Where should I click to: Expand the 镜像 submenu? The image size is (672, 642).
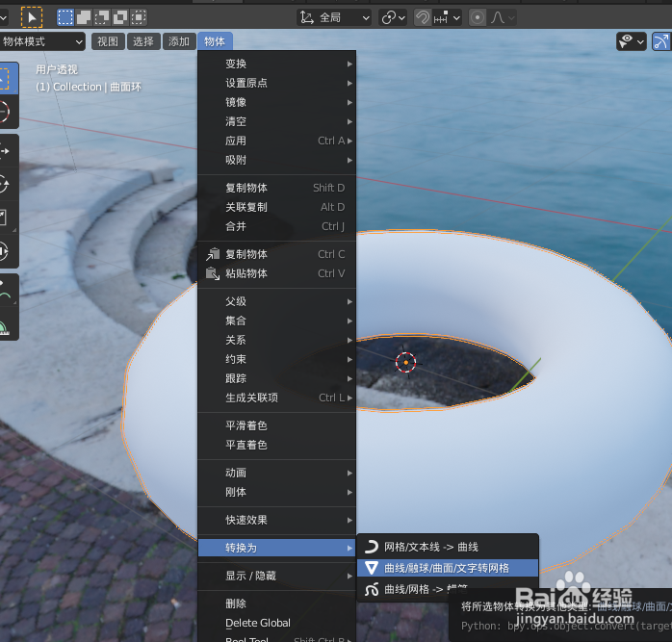coord(277,102)
